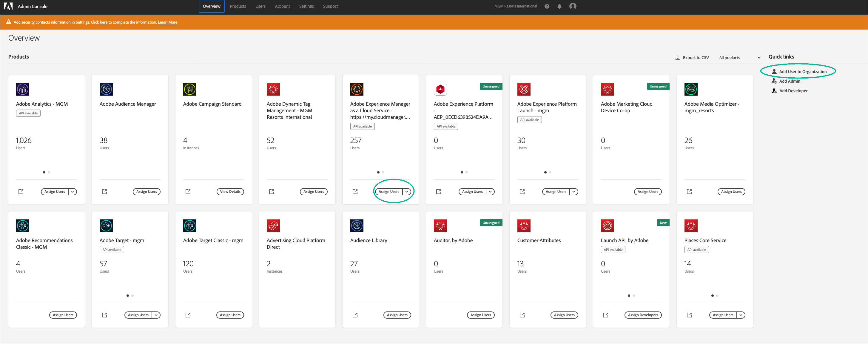Image resolution: width=868 pixels, height=344 pixels.
Task: Click the Learn More link in orange banner
Action: (167, 22)
